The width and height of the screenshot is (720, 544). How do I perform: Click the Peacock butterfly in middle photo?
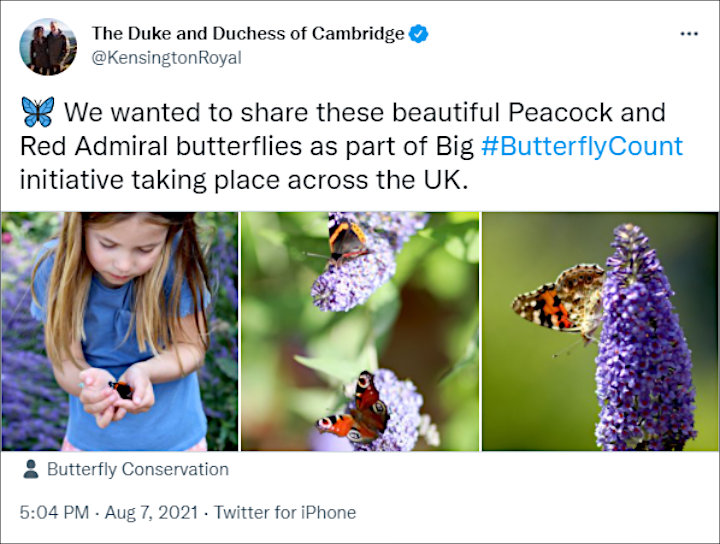[354, 410]
